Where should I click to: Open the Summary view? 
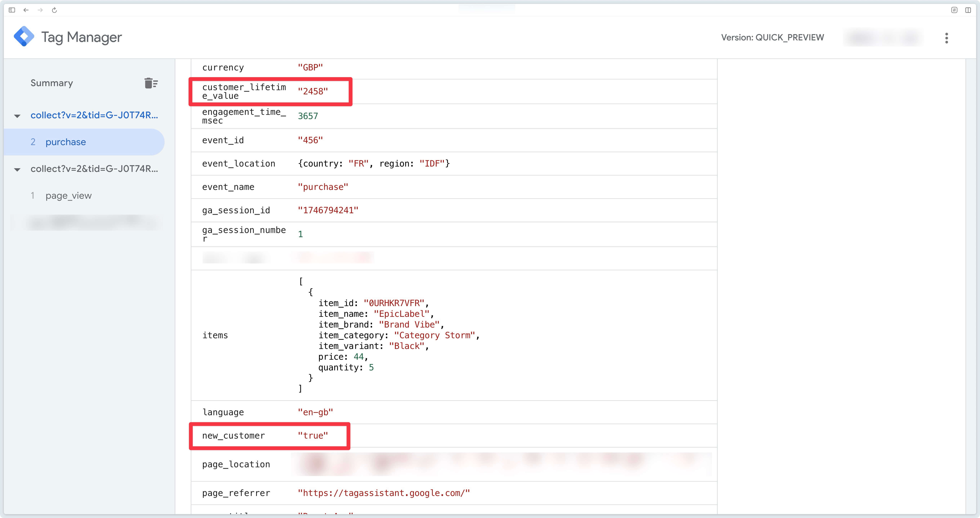click(x=52, y=83)
